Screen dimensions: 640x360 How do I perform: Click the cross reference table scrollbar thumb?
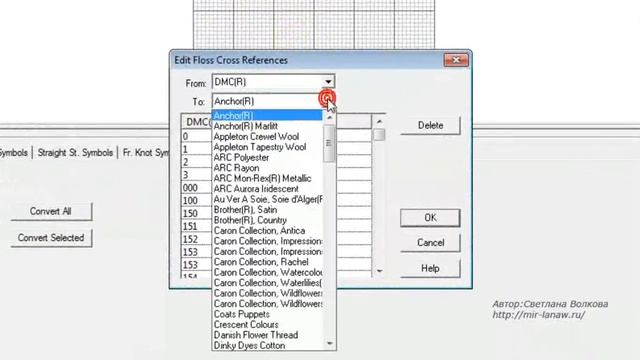379,135
